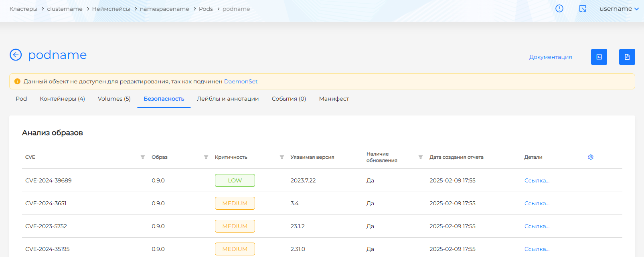Open details link for CVE-2024-39689
Viewport: 644px width, 257px height.
(x=537, y=180)
